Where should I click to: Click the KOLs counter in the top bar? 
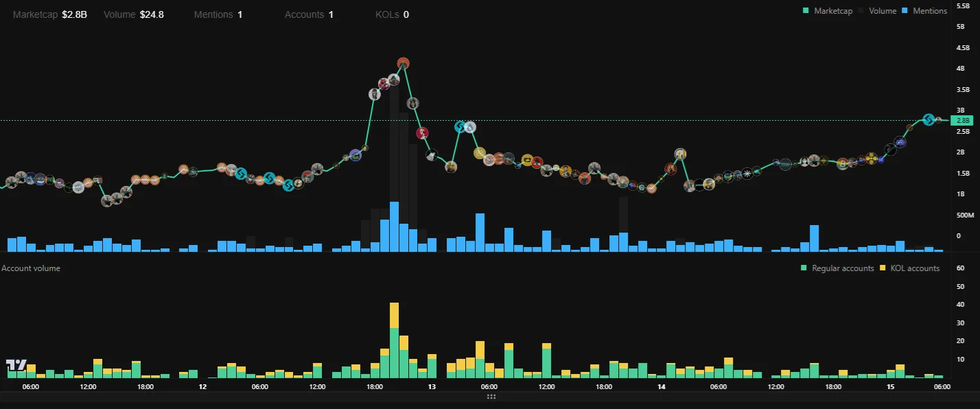coord(391,14)
